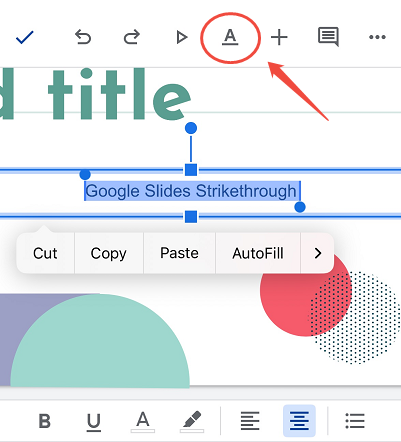
Task: Align text to the left
Action: [x=250, y=421]
